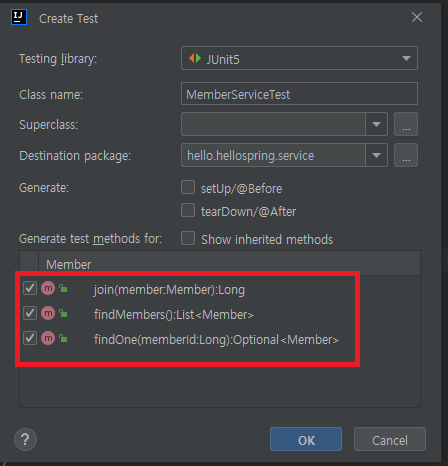448x466 pixels.
Task: Click the JUnit5 library icon
Action: [195, 58]
